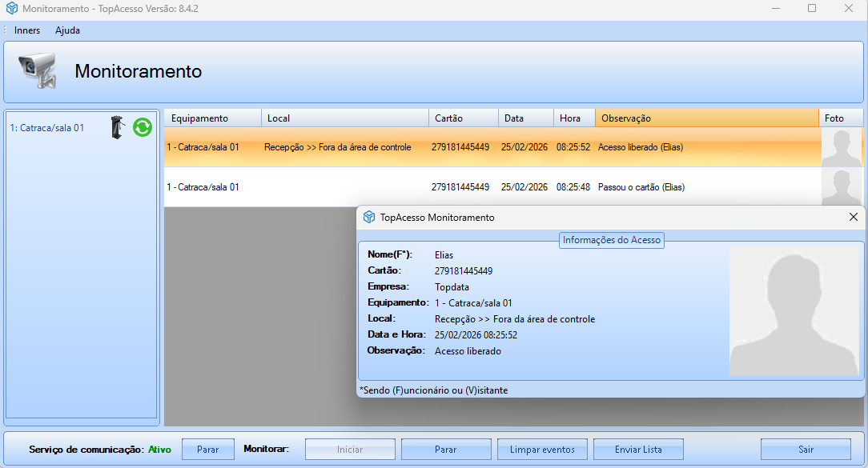This screenshot has width=868, height=468.
Task: Click the Enviar Lista button
Action: 638,450
